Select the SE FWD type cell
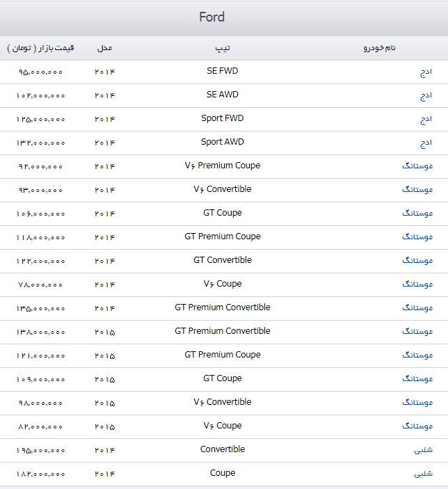Screen dimensions: 448x489 tap(223, 71)
